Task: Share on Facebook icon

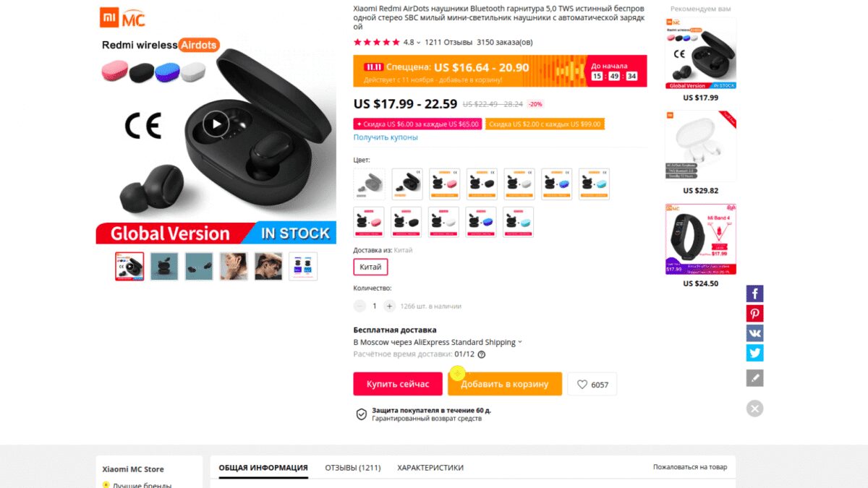Action: coord(754,294)
